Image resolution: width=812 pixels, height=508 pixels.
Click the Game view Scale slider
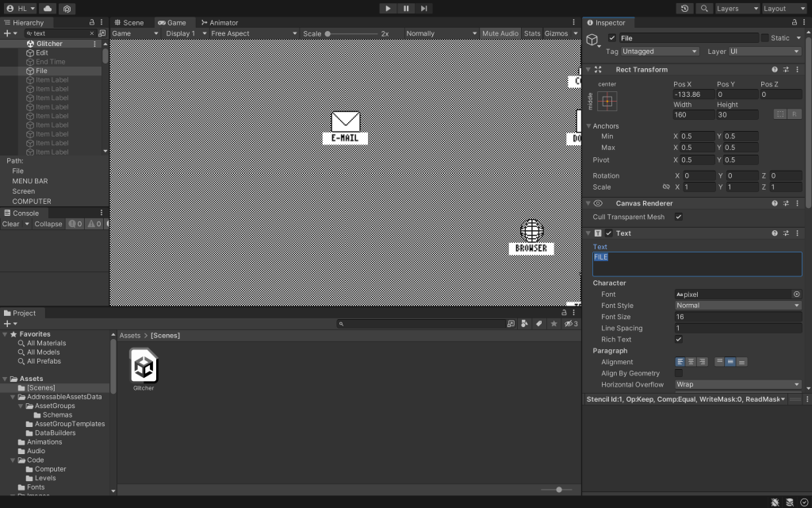tap(351, 34)
